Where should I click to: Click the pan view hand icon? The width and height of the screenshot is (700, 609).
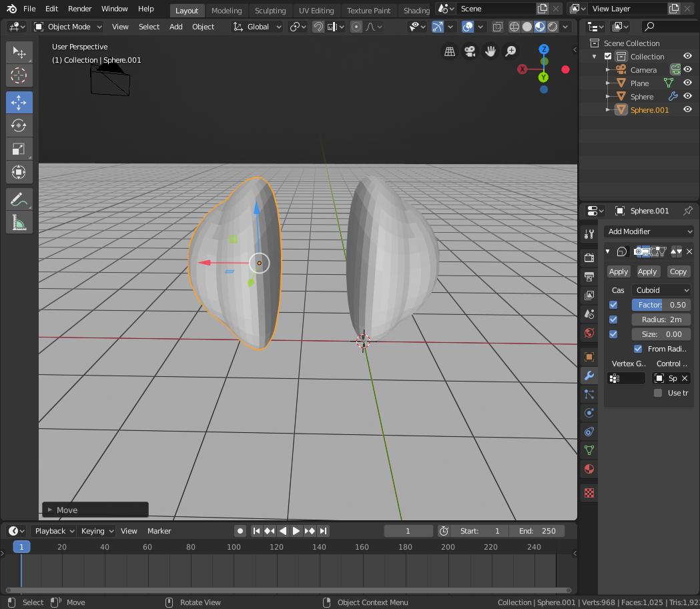(490, 51)
